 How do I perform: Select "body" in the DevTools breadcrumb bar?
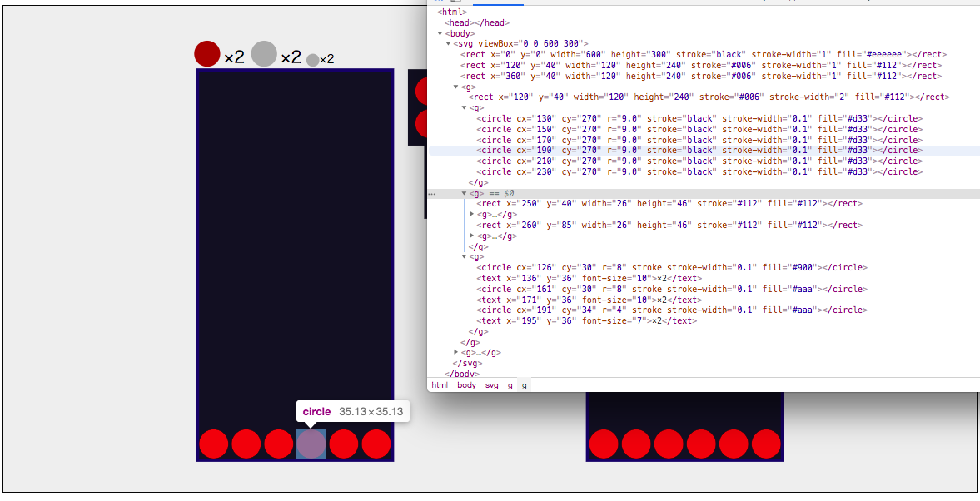click(x=466, y=384)
